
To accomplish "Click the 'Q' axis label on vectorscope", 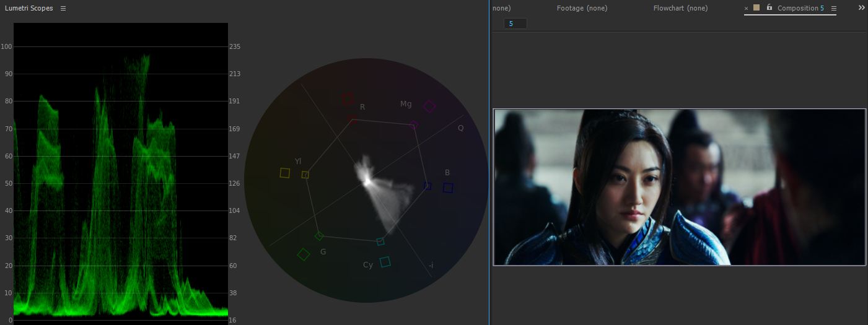I will coord(460,128).
